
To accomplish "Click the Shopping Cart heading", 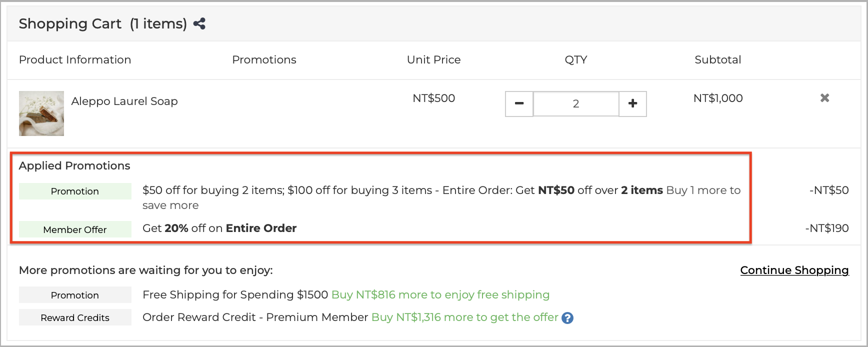I will tap(70, 23).
